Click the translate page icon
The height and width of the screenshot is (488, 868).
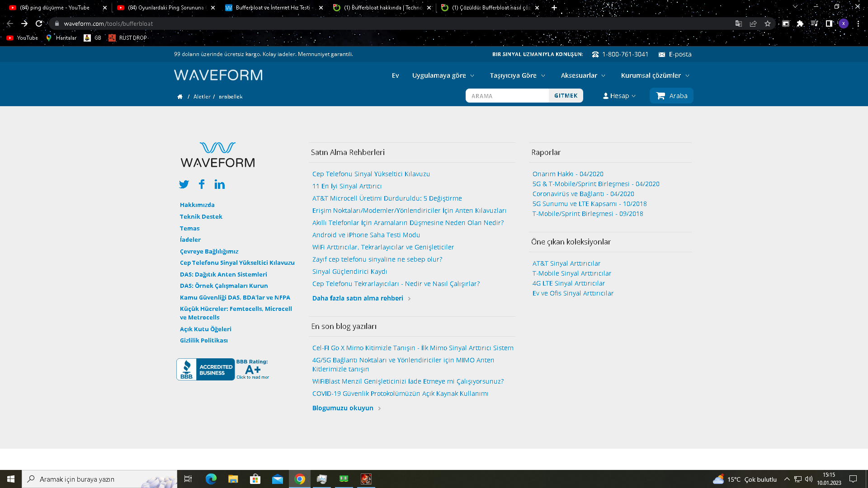coord(739,23)
